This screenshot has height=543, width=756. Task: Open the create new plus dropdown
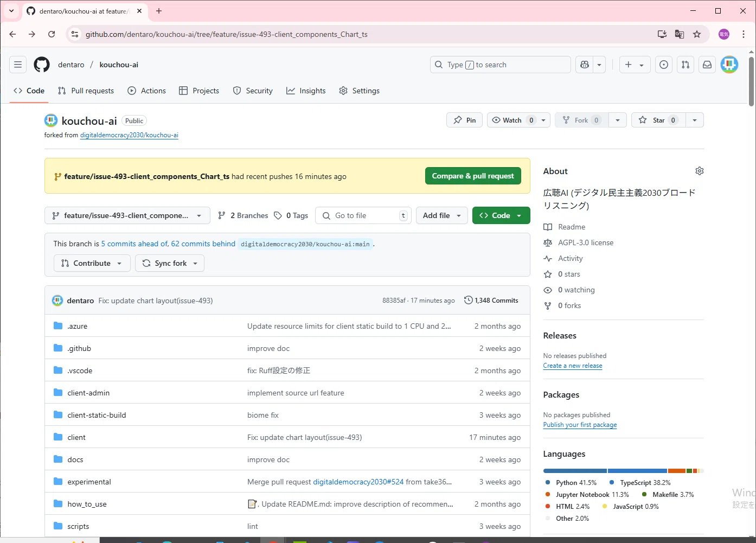[635, 65]
